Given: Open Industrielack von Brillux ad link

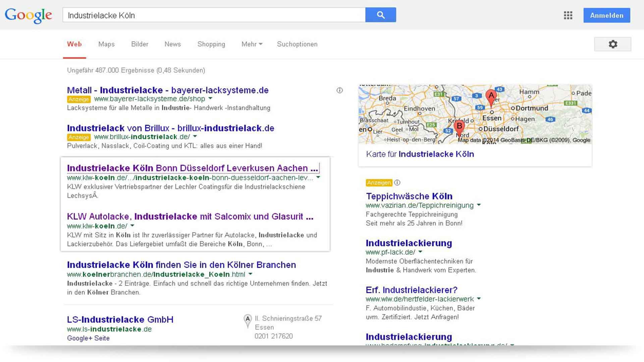Looking at the screenshot, I should tap(170, 128).
